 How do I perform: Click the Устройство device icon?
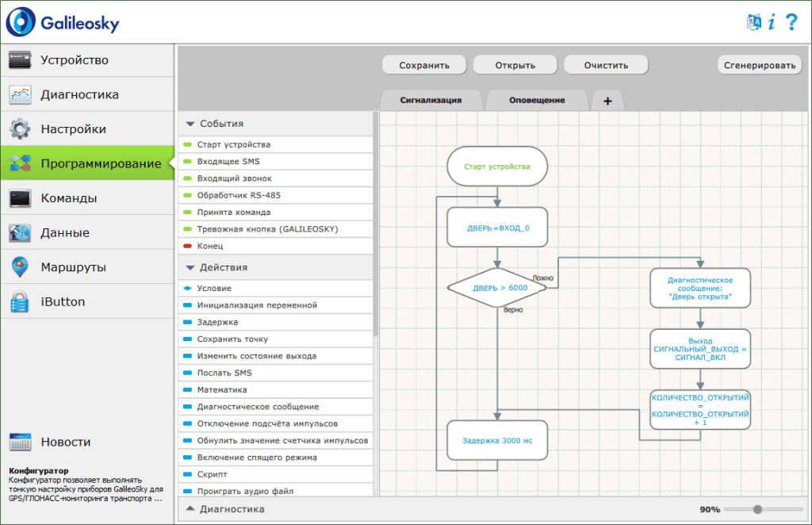coord(20,60)
